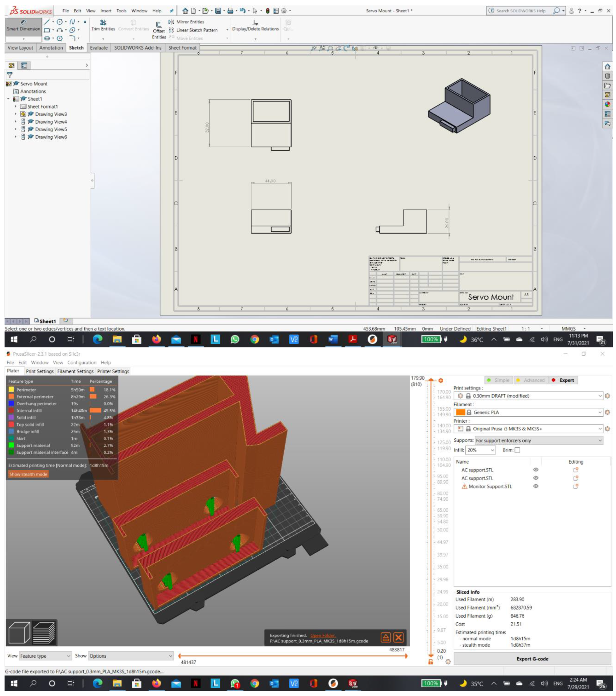Click the Trim Entities tool
This screenshot has width=616, height=696.
[103, 26]
